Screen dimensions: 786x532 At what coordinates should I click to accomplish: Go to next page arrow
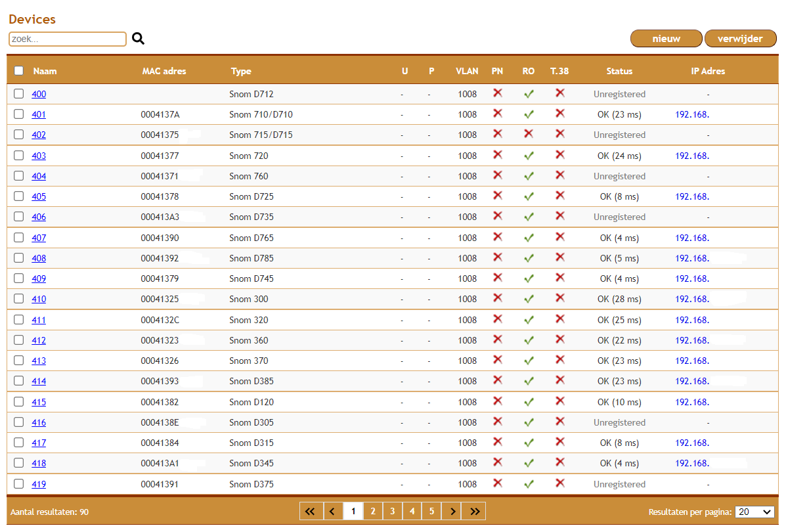click(x=452, y=512)
